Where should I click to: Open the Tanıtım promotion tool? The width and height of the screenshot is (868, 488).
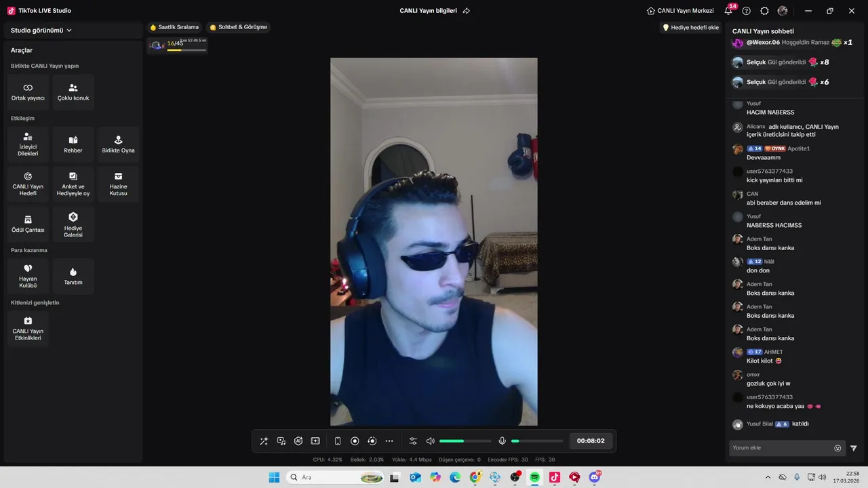tap(73, 277)
